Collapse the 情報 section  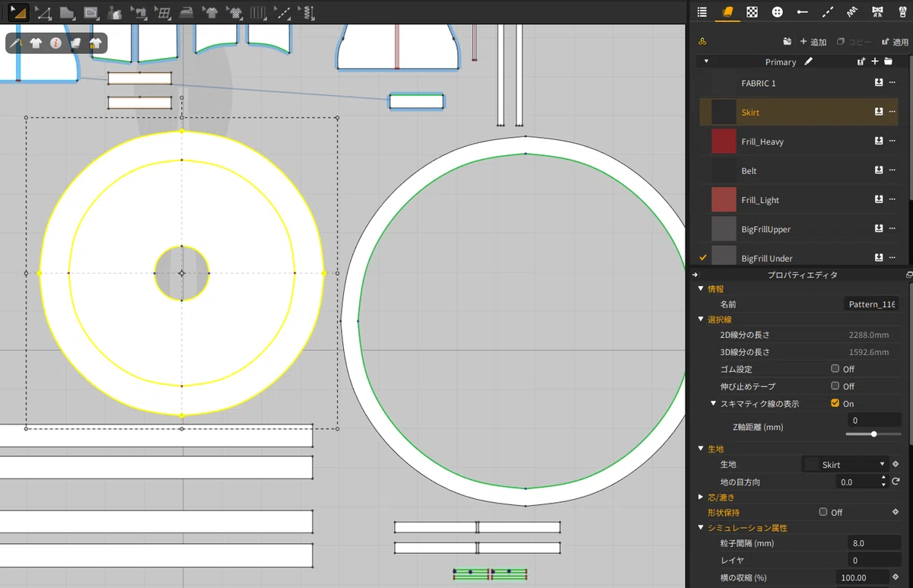(701, 289)
